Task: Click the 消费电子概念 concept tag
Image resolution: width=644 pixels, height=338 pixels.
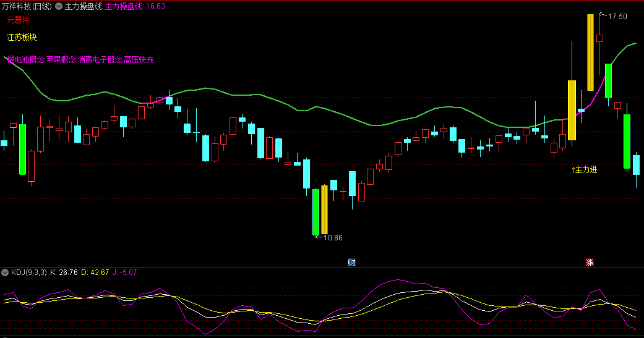Action: [100, 59]
